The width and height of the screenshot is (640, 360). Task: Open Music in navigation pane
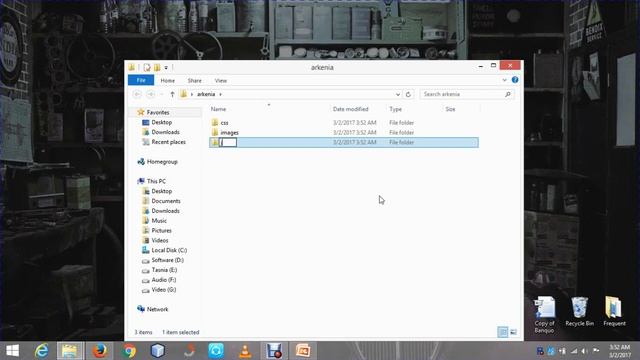pos(159,221)
